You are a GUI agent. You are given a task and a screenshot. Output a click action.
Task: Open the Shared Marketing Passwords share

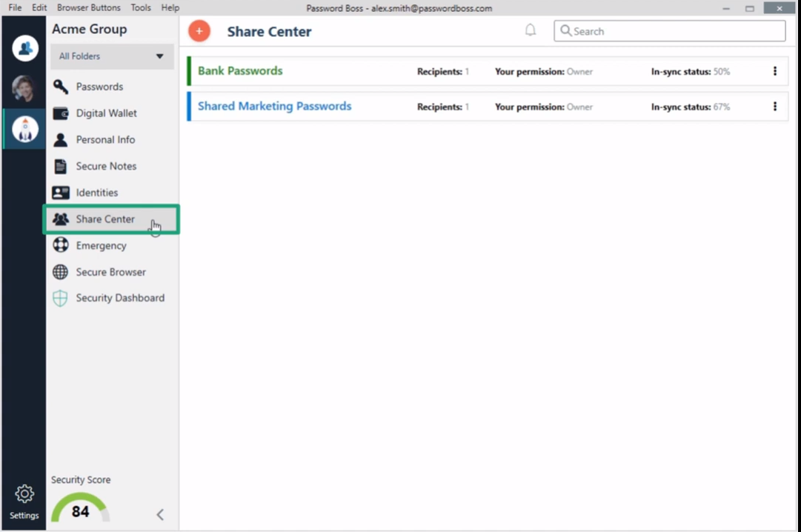(x=274, y=106)
